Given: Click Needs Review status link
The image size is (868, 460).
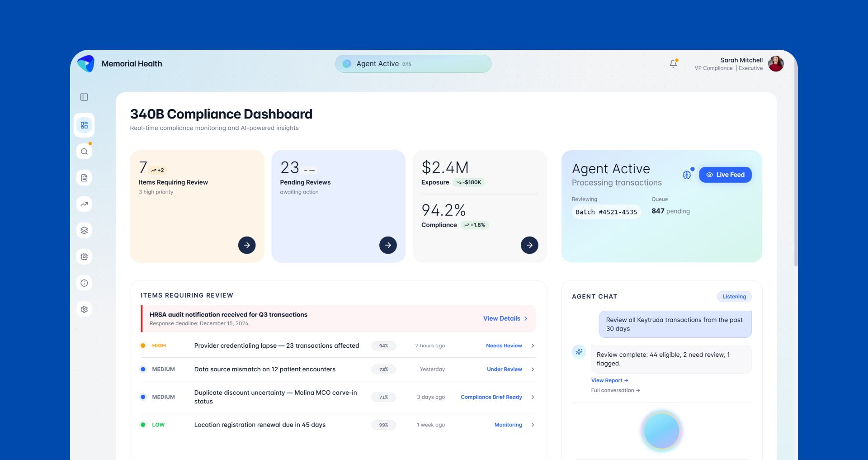Looking at the screenshot, I should (x=504, y=346).
